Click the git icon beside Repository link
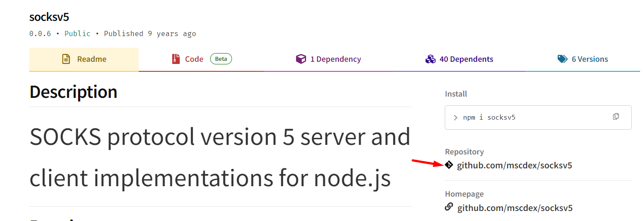Image resolution: width=644 pixels, height=221 pixels. pos(449,165)
